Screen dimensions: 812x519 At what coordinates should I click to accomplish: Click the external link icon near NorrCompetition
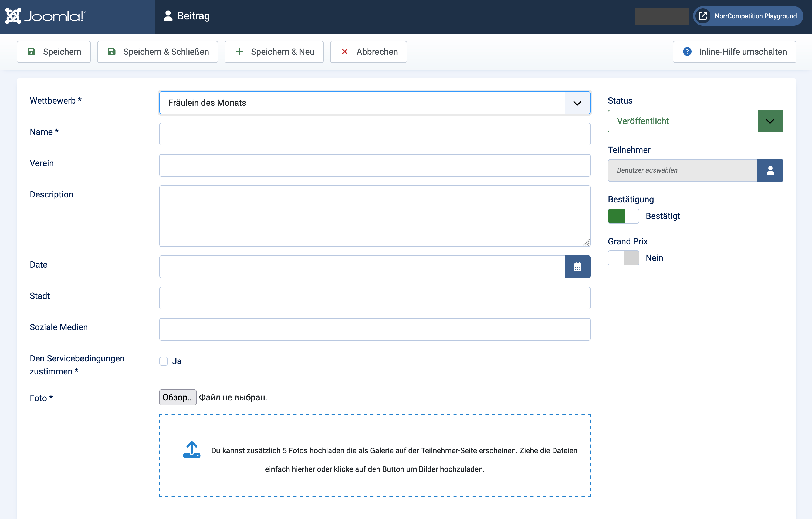click(703, 16)
